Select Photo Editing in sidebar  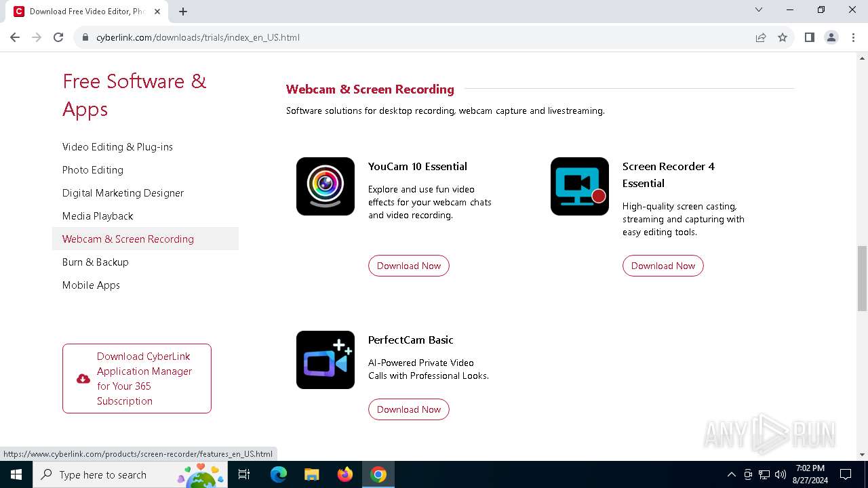[93, 170]
